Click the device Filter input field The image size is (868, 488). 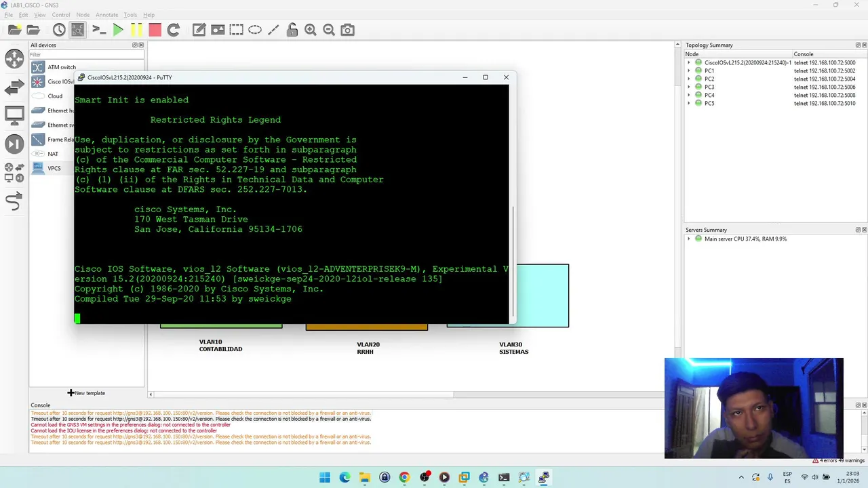click(x=86, y=54)
